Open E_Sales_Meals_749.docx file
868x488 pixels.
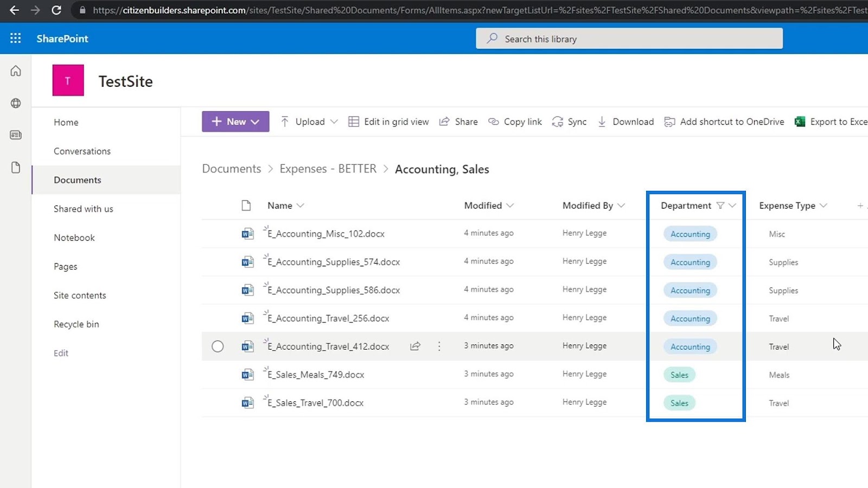316,375
